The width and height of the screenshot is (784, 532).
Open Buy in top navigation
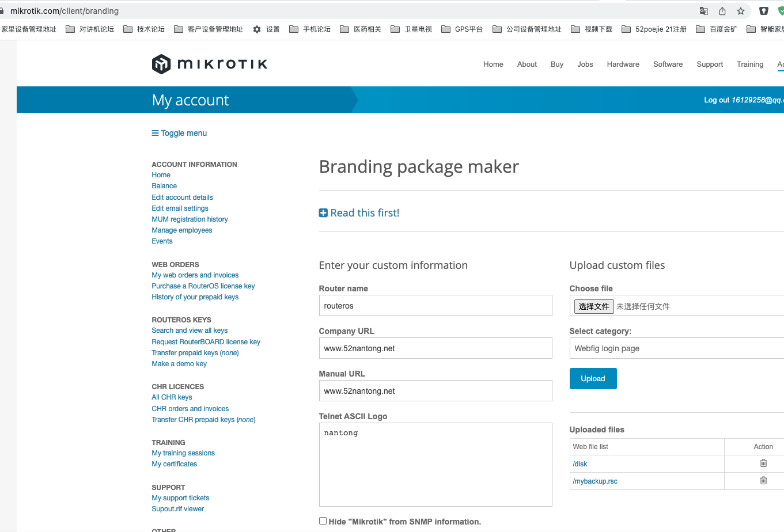[x=557, y=64]
